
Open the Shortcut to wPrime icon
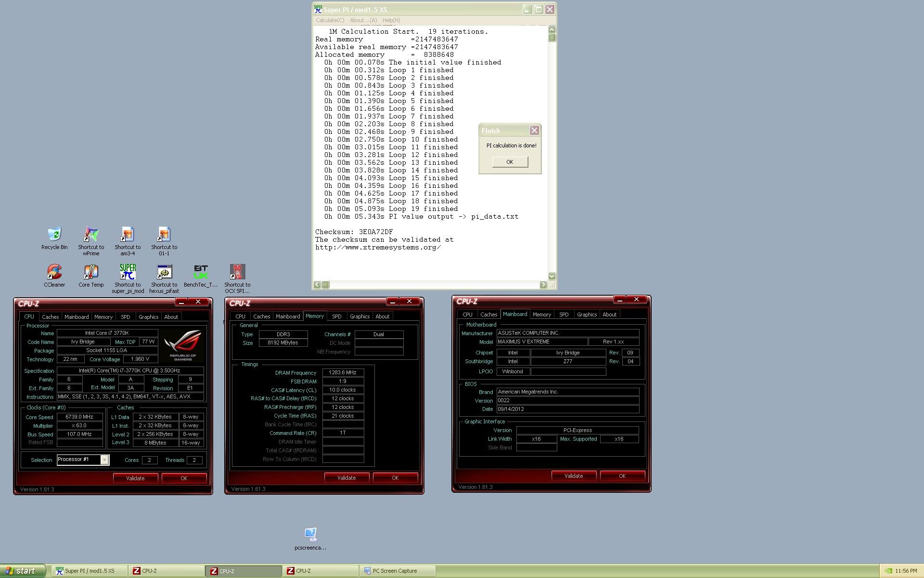91,241
